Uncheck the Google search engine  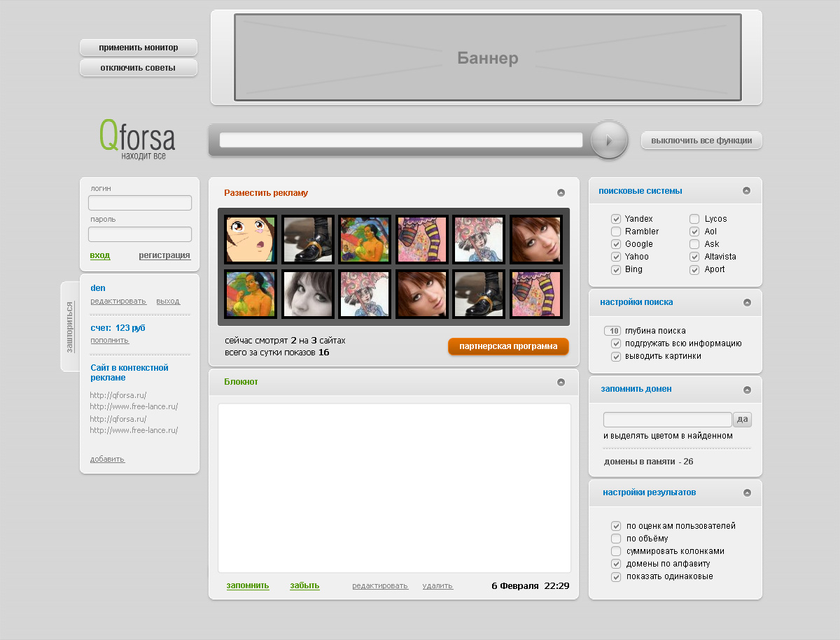616,244
